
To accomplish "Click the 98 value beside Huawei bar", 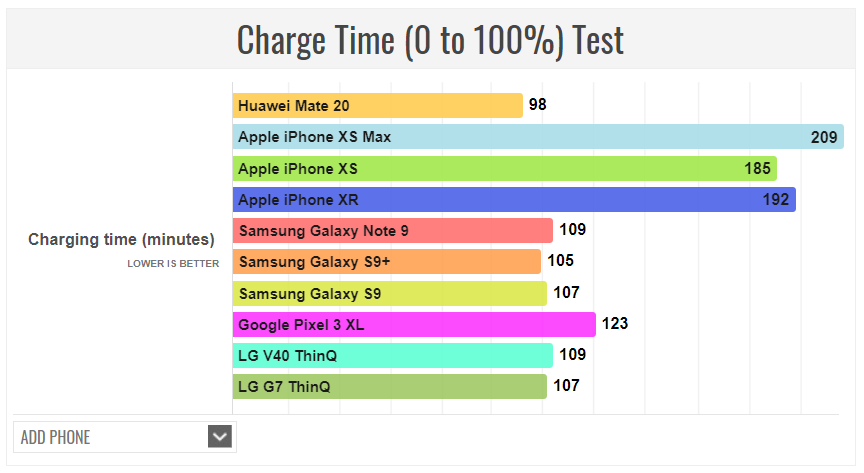I will (537, 104).
